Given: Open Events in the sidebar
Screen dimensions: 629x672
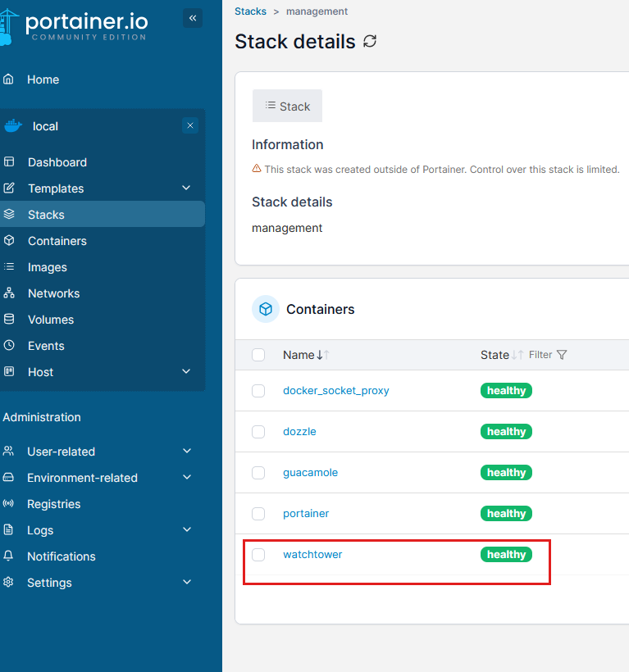Looking at the screenshot, I should pos(46,346).
